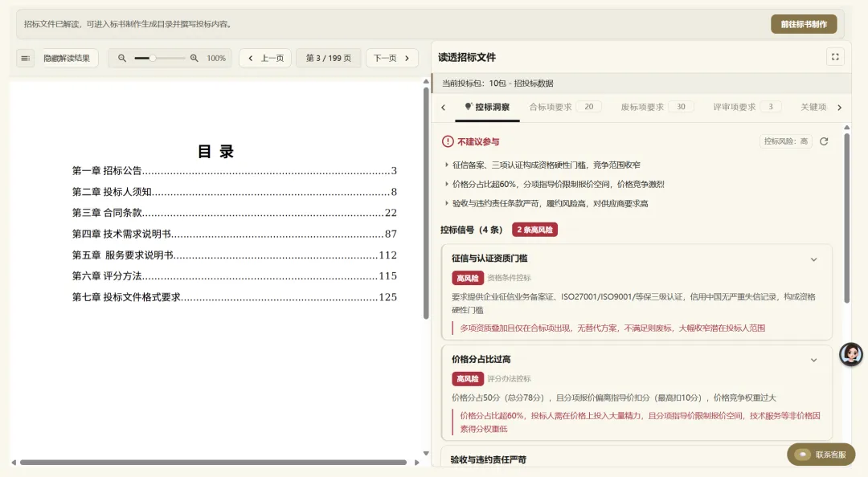Click the 当前投标包: 10包 - 招投标数据 label
Viewport: 868px width, 477px height.
click(497, 83)
